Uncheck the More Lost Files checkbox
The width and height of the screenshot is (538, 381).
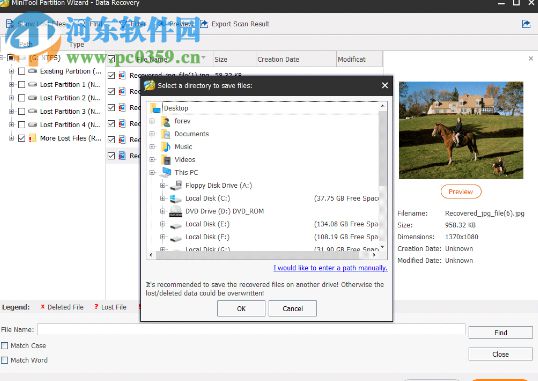(x=21, y=138)
